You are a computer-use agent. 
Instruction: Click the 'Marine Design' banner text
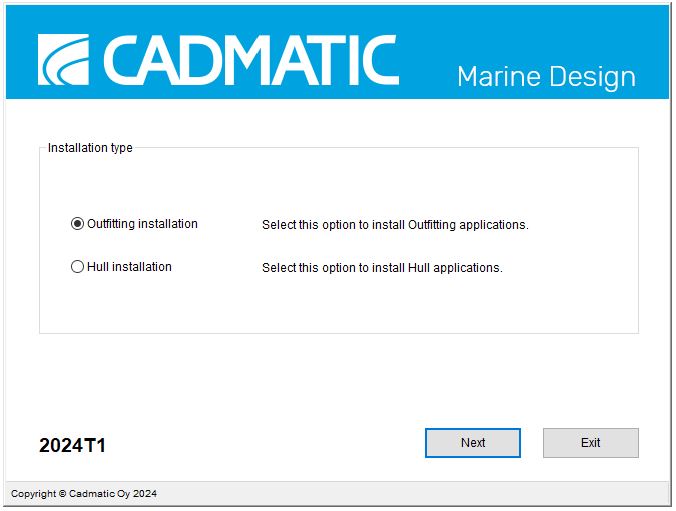546,77
